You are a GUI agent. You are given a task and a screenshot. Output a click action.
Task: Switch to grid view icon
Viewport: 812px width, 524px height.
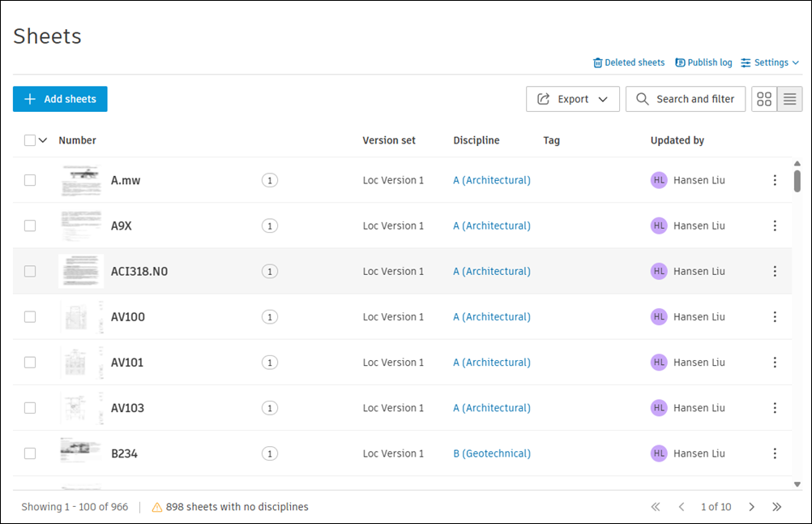click(x=764, y=99)
